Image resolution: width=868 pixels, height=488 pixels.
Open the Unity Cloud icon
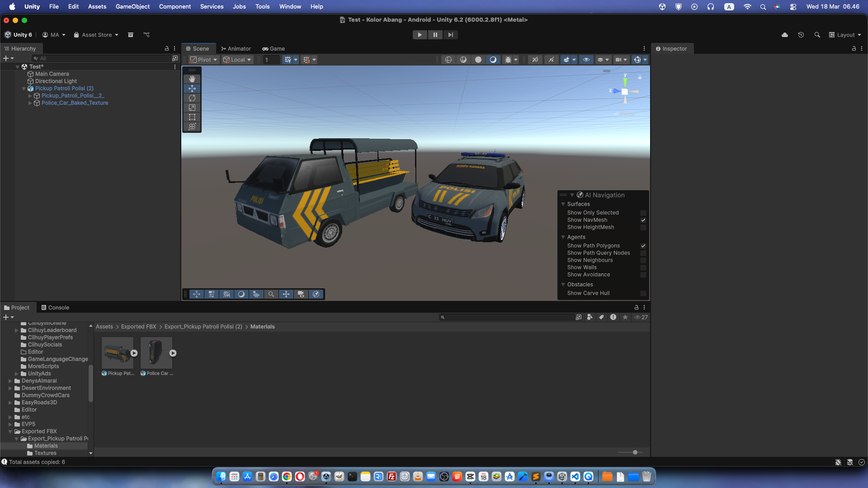pyautogui.click(x=785, y=35)
